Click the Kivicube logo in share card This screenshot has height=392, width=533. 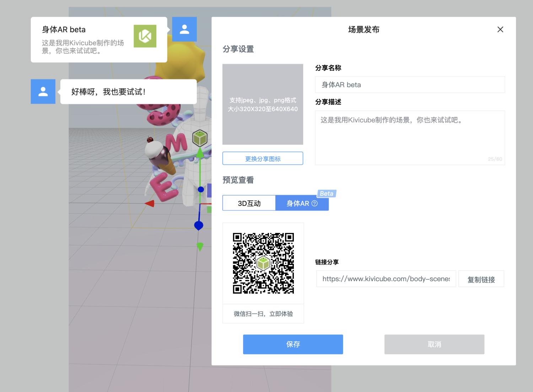tap(145, 36)
